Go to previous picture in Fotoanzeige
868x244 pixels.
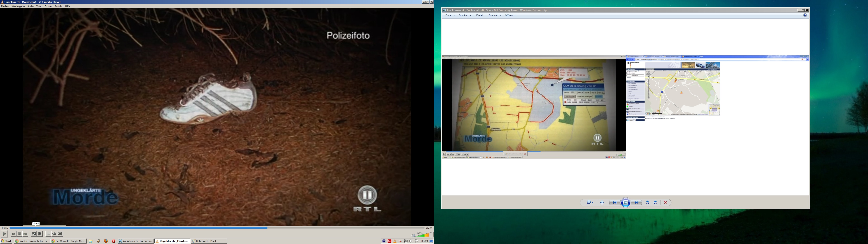point(615,203)
